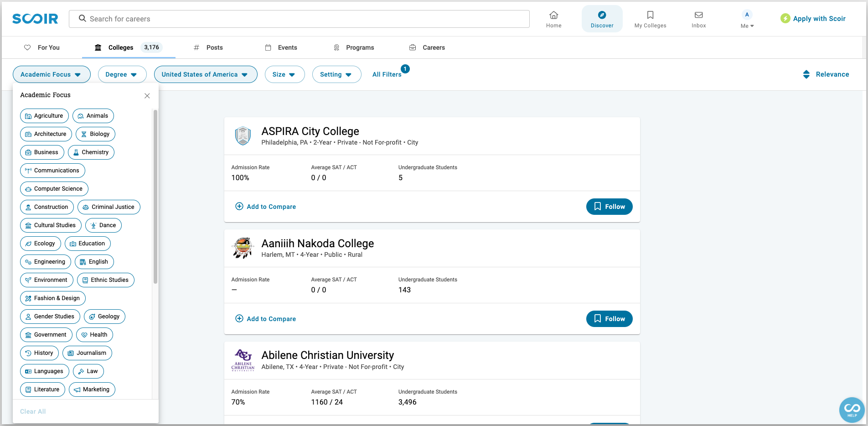Select the English focus chip
This screenshot has width=868, height=426.
[x=94, y=262]
